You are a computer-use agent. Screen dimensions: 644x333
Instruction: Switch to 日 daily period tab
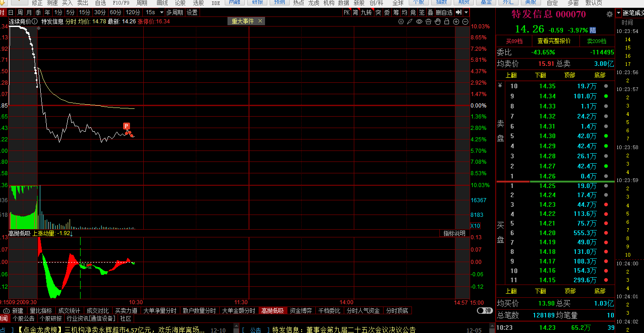click(11, 12)
